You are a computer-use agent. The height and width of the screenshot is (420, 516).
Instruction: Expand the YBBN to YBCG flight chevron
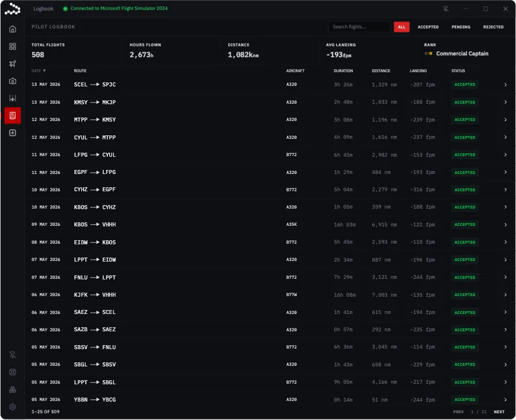tap(505, 400)
